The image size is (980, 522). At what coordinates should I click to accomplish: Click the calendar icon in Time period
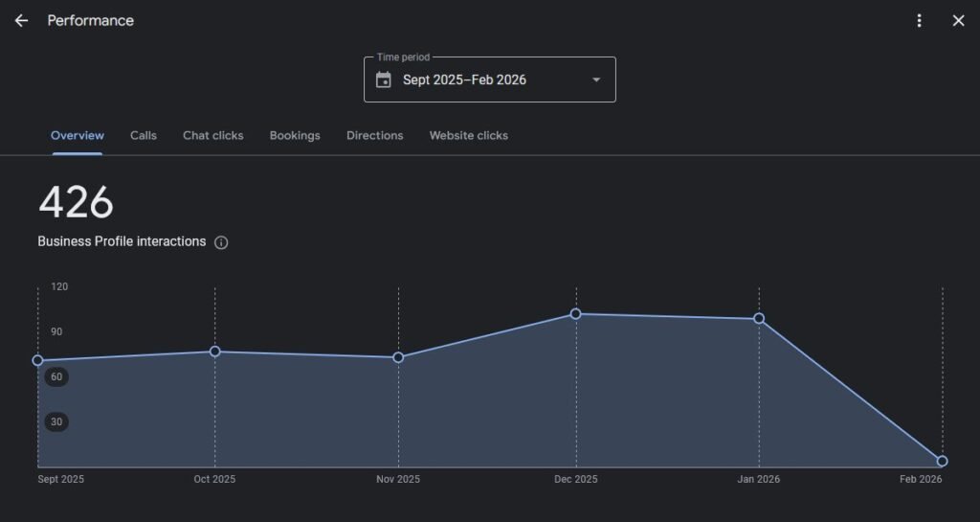tap(383, 79)
